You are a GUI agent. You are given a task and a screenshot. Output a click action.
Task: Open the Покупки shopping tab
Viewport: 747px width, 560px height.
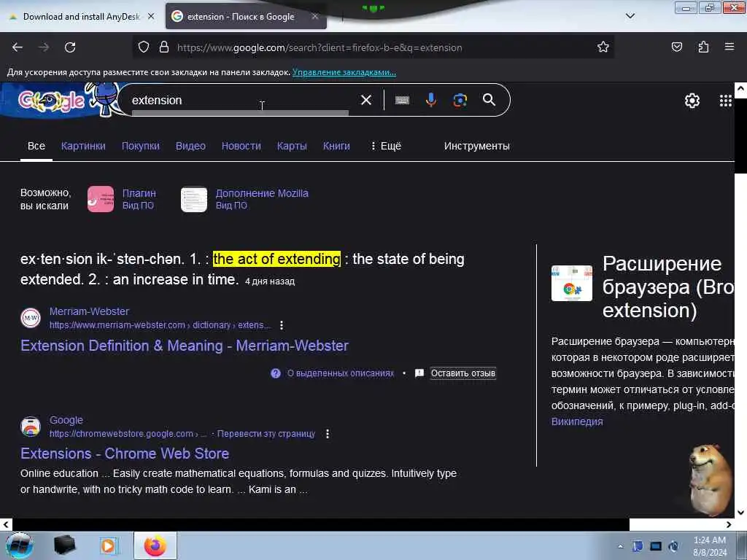tap(141, 146)
